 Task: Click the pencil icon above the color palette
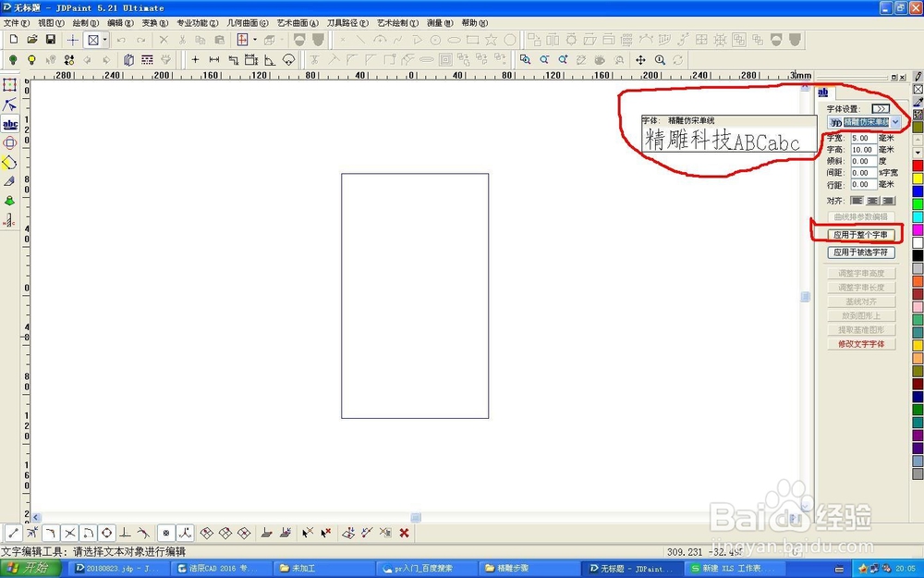coord(918,77)
